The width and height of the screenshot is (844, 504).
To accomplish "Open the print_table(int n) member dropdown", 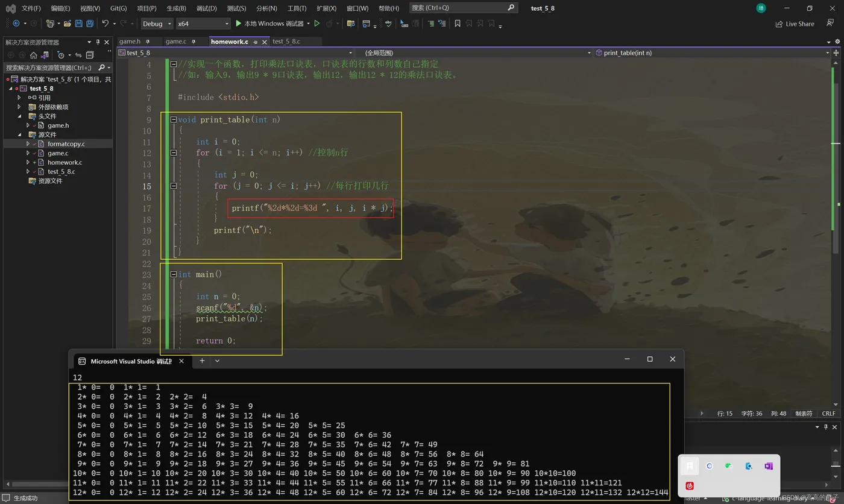I will point(712,52).
